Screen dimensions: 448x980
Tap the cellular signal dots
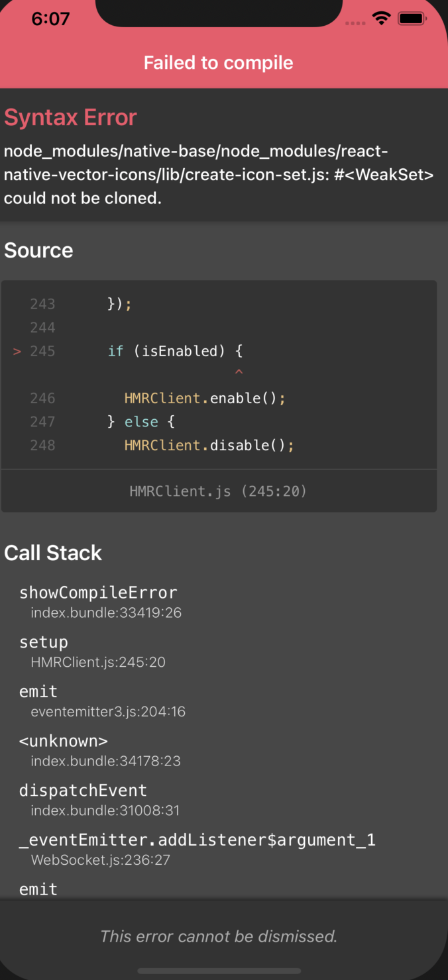355,23
